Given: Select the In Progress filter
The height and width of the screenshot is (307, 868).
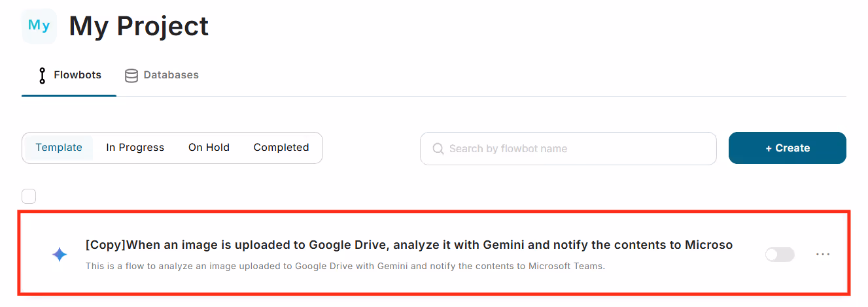Looking at the screenshot, I should [x=135, y=148].
